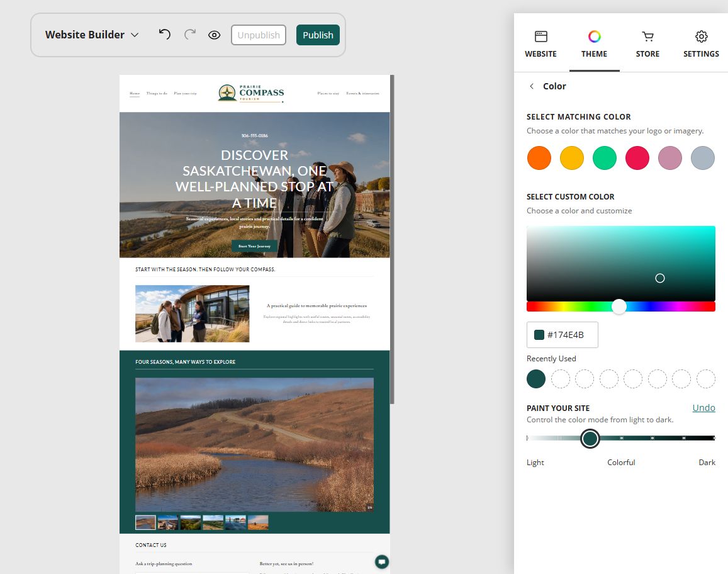Screen dimensions: 728x574
Task: Switch to the THEME tab
Action: pos(594,44)
